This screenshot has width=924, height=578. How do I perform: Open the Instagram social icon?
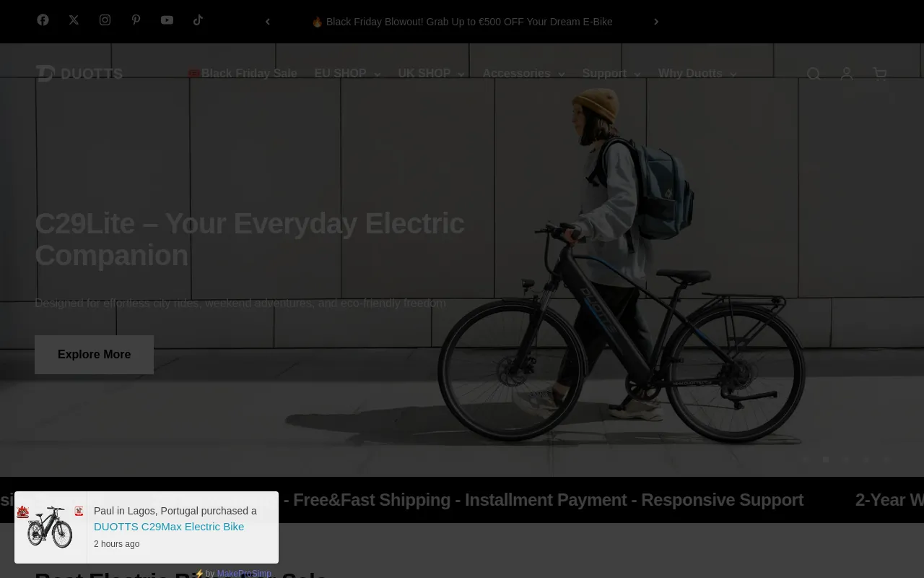(x=105, y=20)
